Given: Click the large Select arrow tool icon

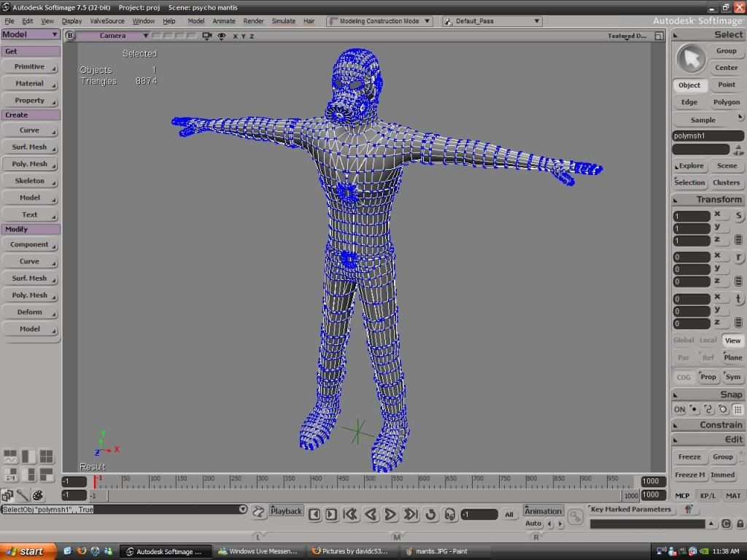Looking at the screenshot, I should [x=690, y=58].
